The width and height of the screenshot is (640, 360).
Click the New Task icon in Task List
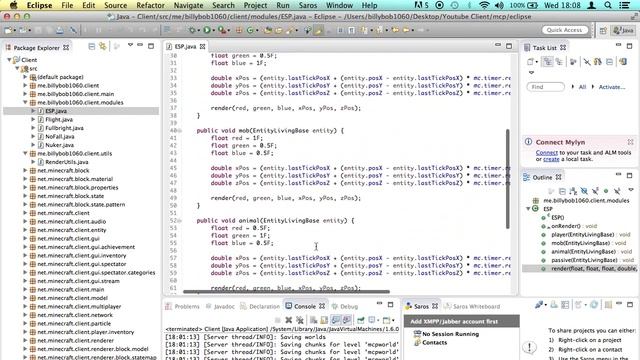(x=530, y=62)
